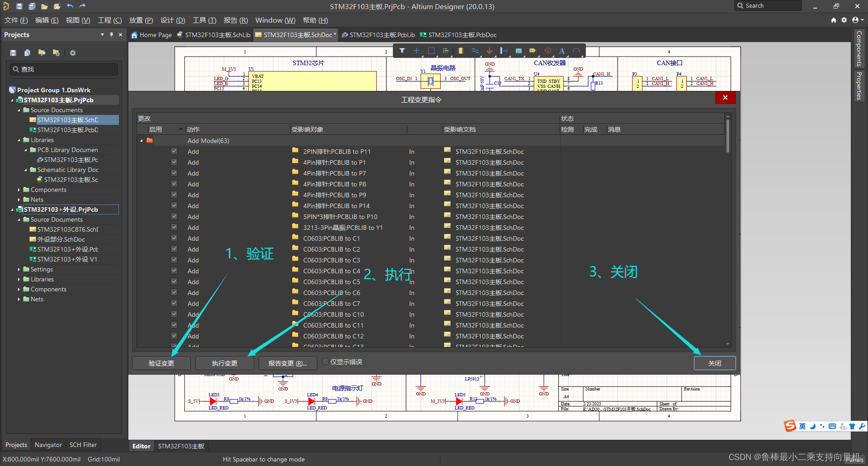Switch to the Navigator panel tab
868x466 pixels.
click(x=48, y=445)
